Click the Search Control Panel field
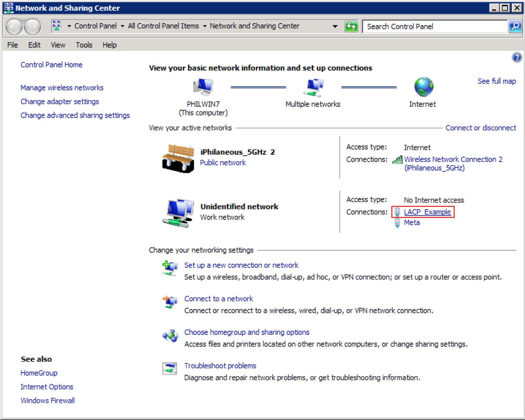 [435, 26]
